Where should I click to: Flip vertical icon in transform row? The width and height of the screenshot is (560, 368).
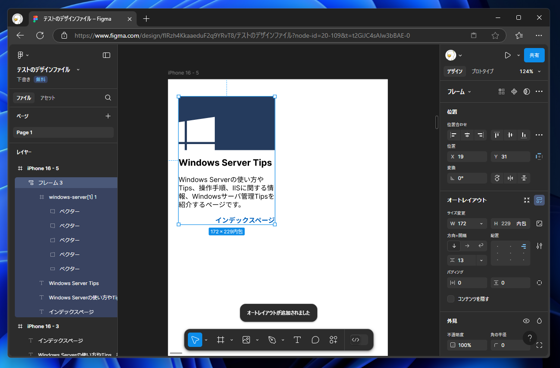(524, 178)
